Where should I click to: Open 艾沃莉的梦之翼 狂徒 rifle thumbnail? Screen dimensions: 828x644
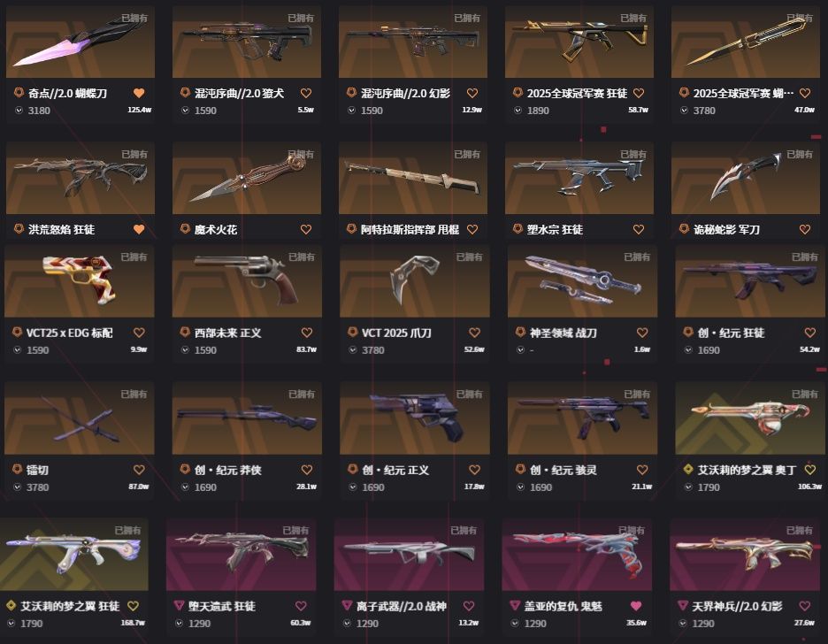[74, 555]
